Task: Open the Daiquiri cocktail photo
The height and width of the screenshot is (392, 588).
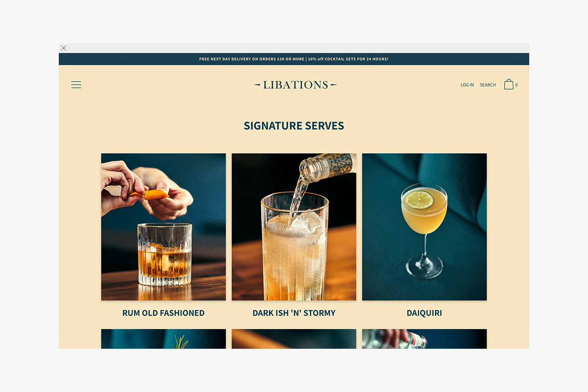Action: 425,227
